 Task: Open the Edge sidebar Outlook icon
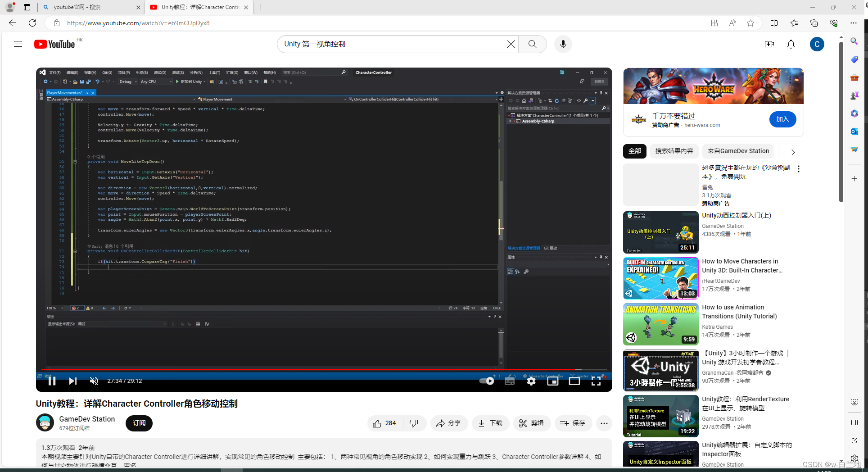point(854,132)
